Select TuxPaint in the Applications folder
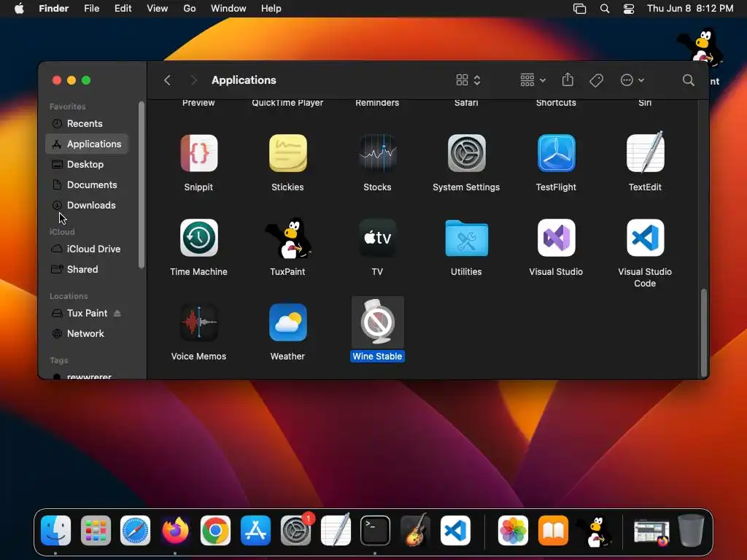The height and width of the screenshot is (560, 747). pos(287,238)
